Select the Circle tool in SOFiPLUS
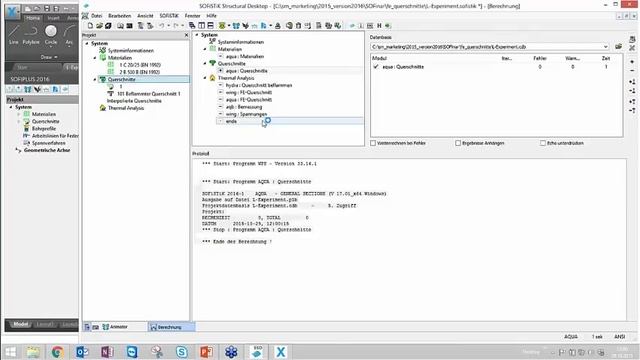This screenshot has height=360, width=640. click(x=51, y=35)
